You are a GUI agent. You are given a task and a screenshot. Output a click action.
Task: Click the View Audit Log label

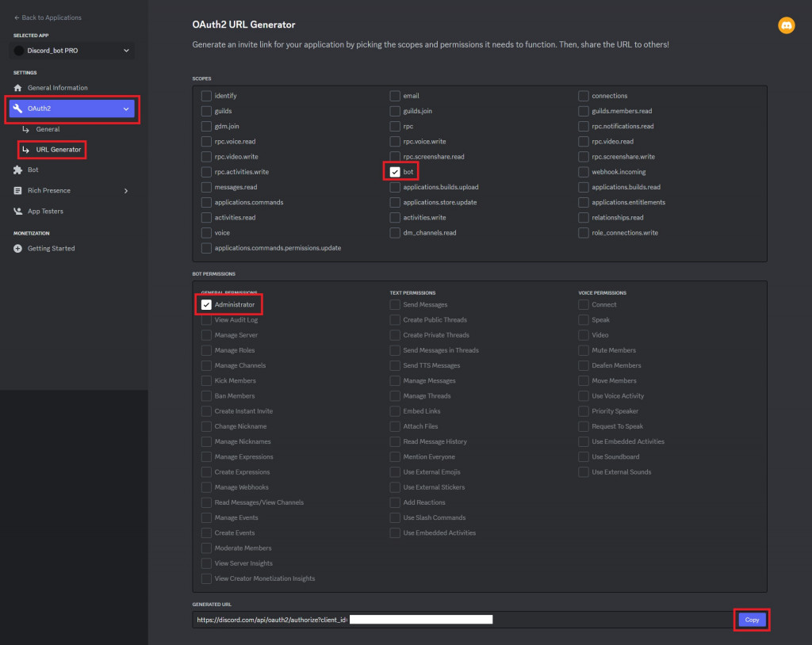pos(236,320)
